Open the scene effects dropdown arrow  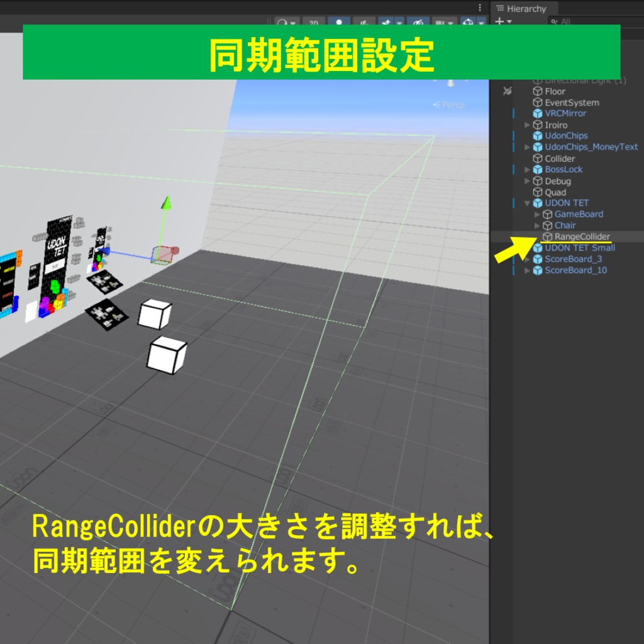point(399,22)
